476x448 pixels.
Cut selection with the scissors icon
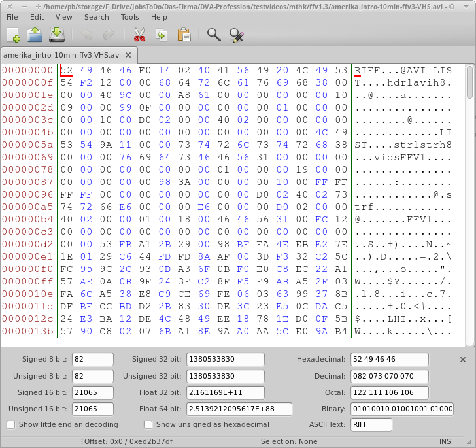pos(139,35)
